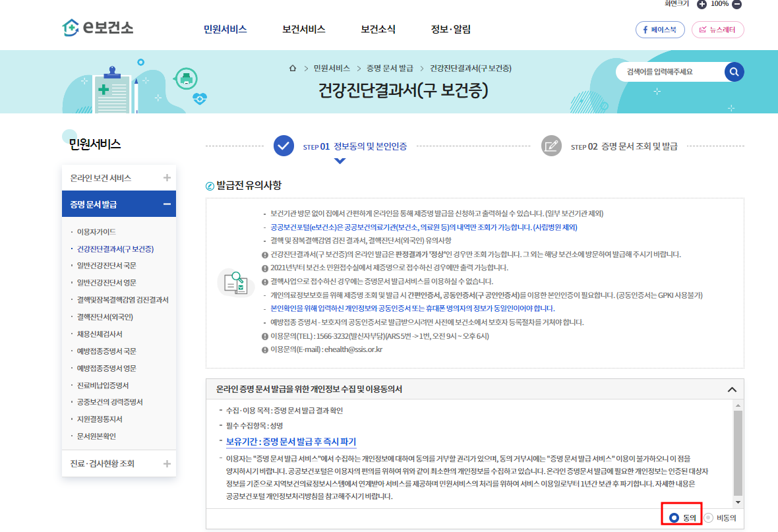This screenshot has height=532, width=778.
Task: Open the 보건소식 menu
Action: (378, 29)
